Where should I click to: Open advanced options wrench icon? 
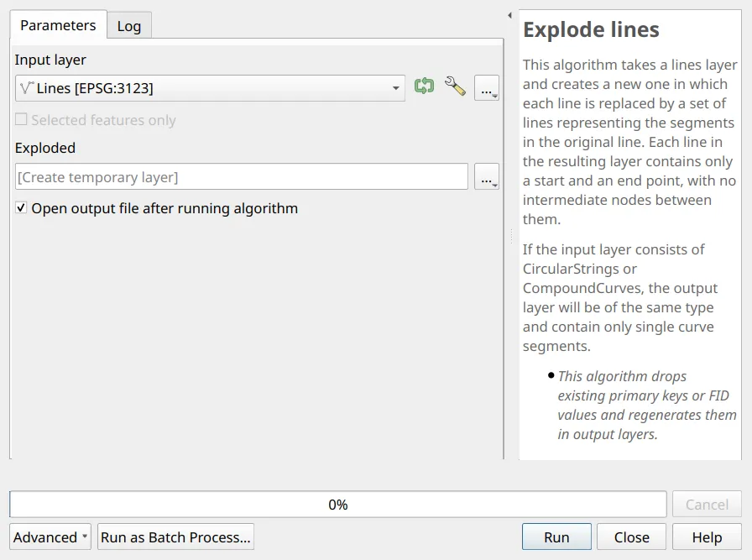click(455, 86)
